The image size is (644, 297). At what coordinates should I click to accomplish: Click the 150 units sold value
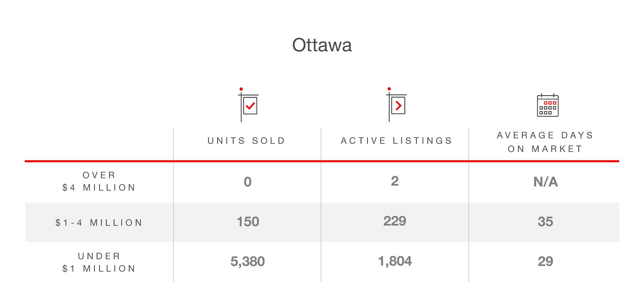click(248, 222)
